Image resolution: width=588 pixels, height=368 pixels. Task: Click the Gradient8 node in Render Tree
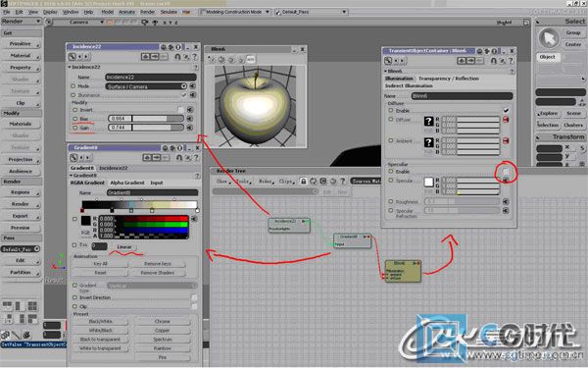click(x=352, y=240)
